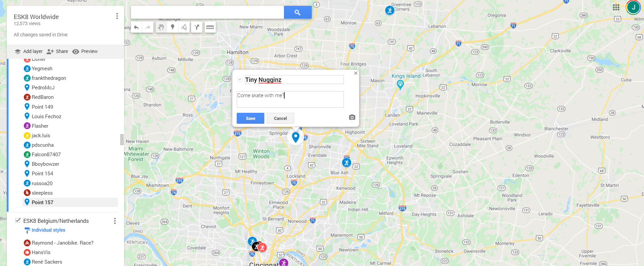Toggle the ESK8 Belgium/Netherlands layer checkbox
This screenshot has height=266, width=644.
click(18, 220)
